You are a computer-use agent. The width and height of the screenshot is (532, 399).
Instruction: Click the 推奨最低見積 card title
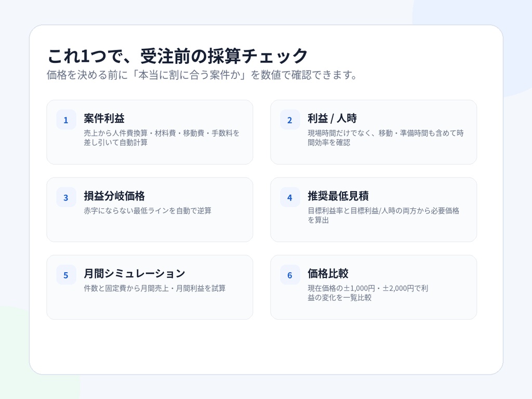coord(338,196)
